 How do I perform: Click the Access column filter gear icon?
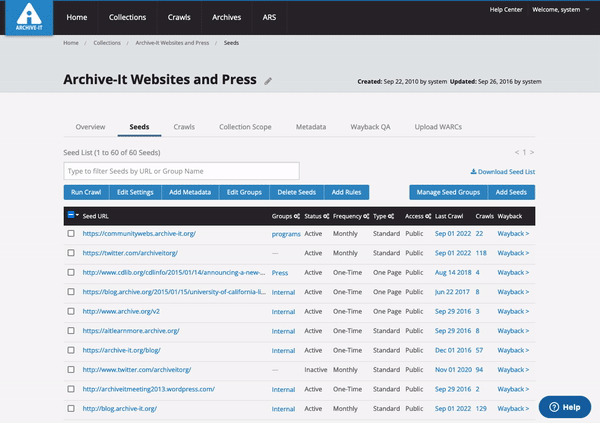[428, 216]
